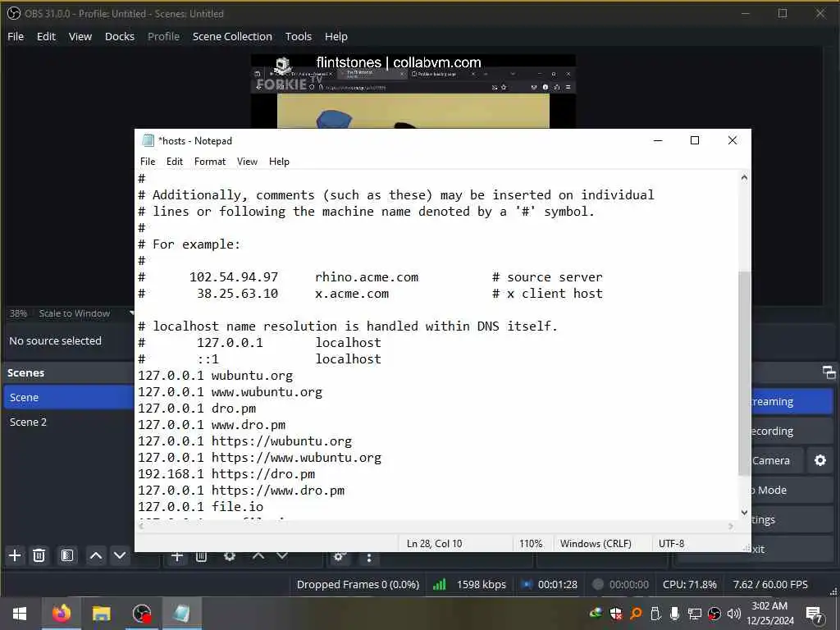The height and width of the screenshot is (630, 840).
Task: Open the Windows Start menu
Action: tap(20, 614)
